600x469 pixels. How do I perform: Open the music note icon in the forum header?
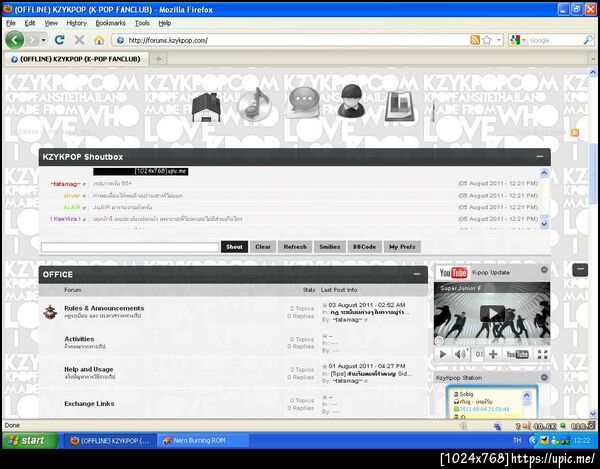255,104
